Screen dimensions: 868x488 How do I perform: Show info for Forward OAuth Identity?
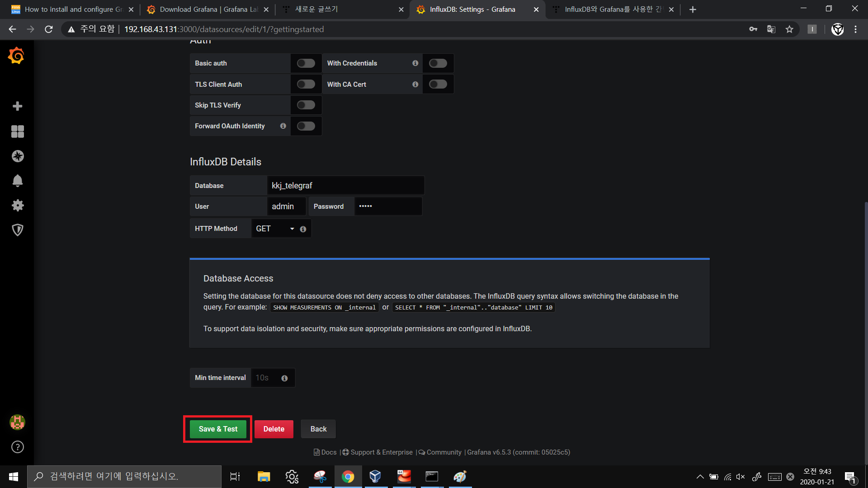283,126
